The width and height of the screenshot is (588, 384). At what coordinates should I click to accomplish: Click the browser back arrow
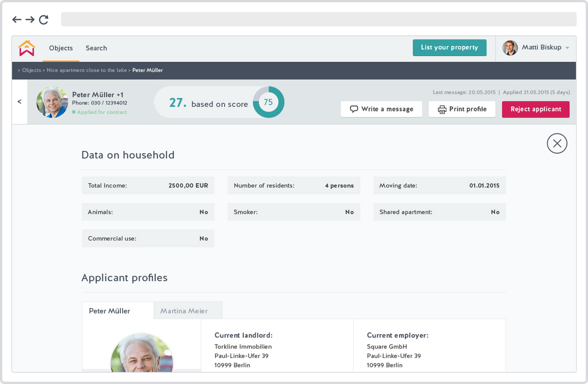point(17,20)
